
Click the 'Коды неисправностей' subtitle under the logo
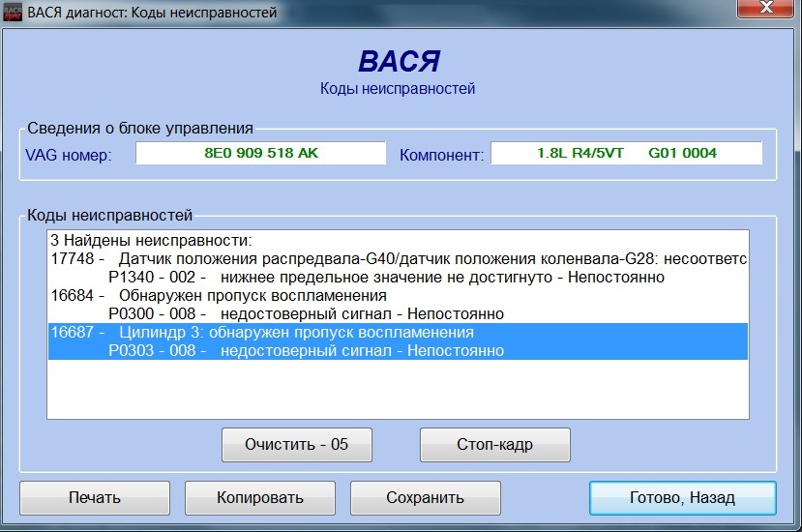398,88
